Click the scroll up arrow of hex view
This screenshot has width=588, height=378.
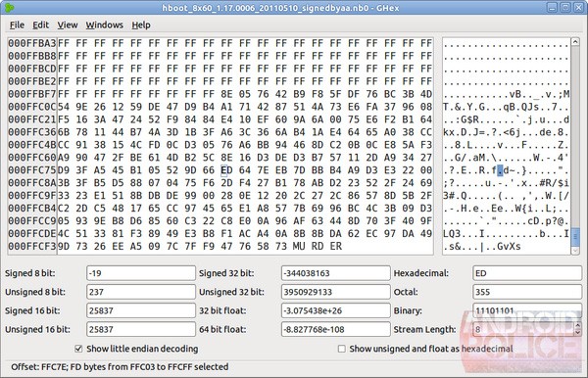[x=575, y=42]
